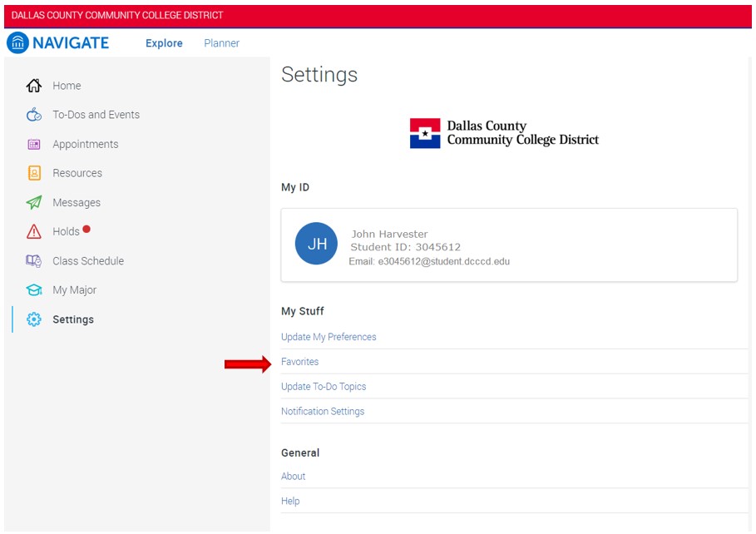The width and height of the screenshot is (756, 534).
Task: Open Notification Settings
Action: point(323,412)
